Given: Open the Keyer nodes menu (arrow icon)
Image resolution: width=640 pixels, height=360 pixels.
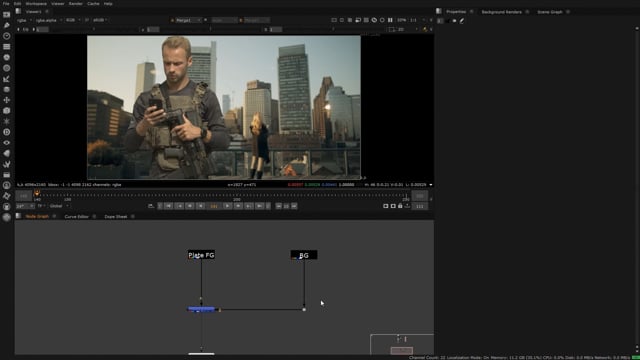Looking at the screenshot, I should coord(7,79).
